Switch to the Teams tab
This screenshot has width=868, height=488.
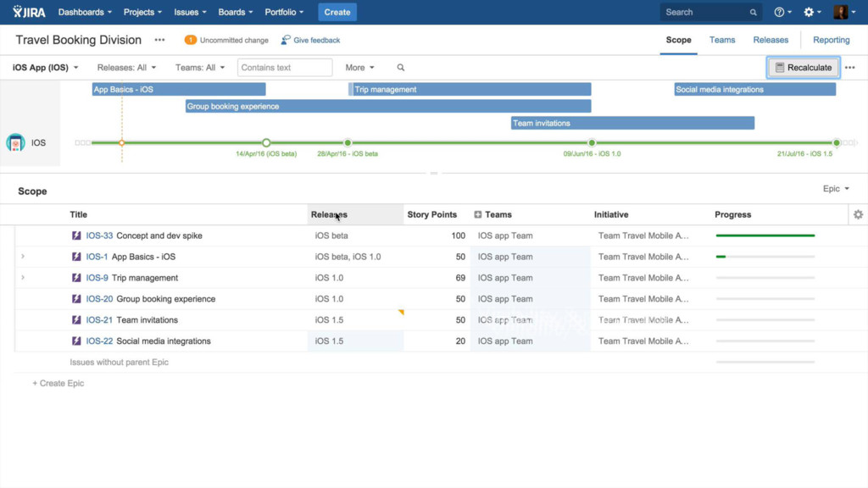pos(722,40)
